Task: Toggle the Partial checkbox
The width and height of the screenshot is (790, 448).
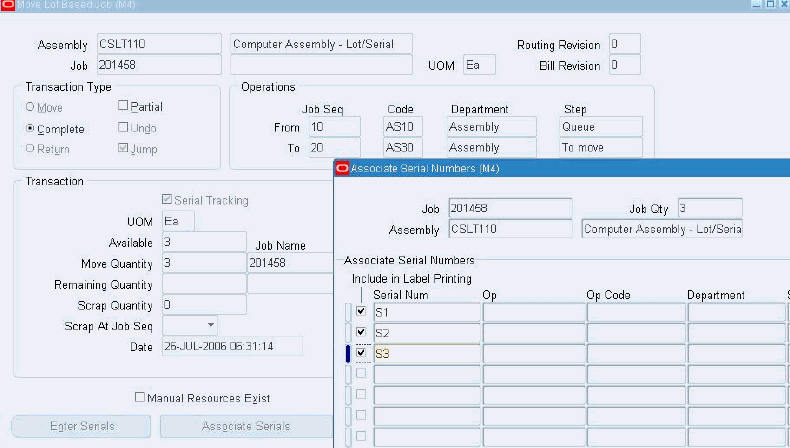Action: [123, 105]
